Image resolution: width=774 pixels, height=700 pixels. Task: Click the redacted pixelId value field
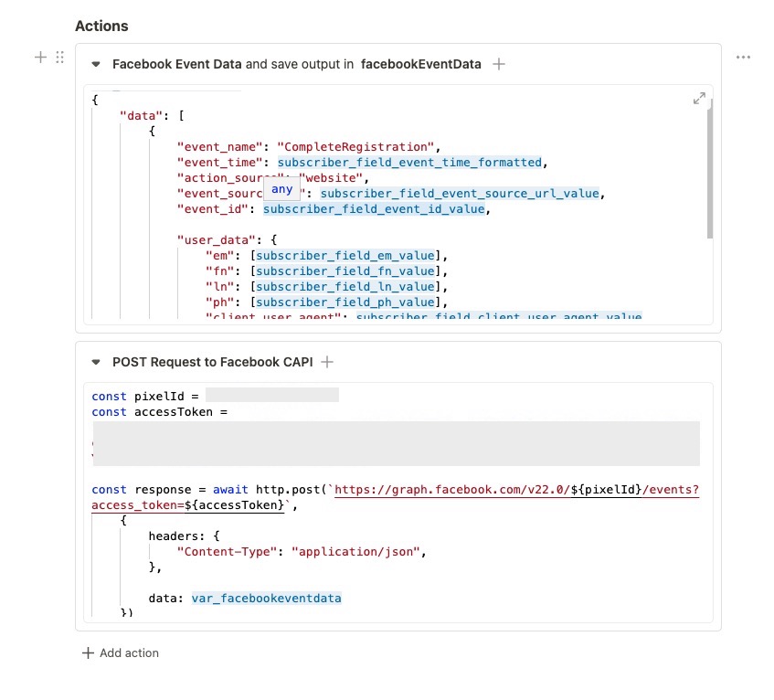[x=272, y=395]
